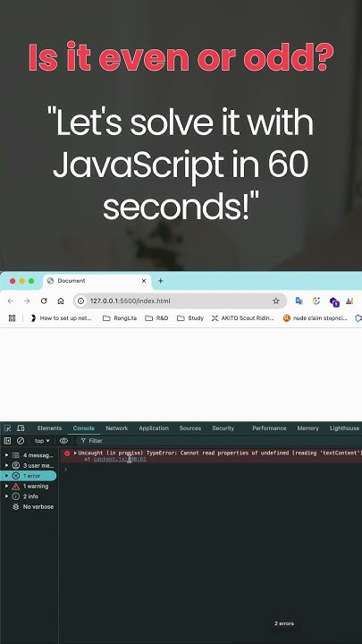This screenshot has width=362, height=644.
Task: Toggle the console sidebar panel icon
Action: point(7,441)
